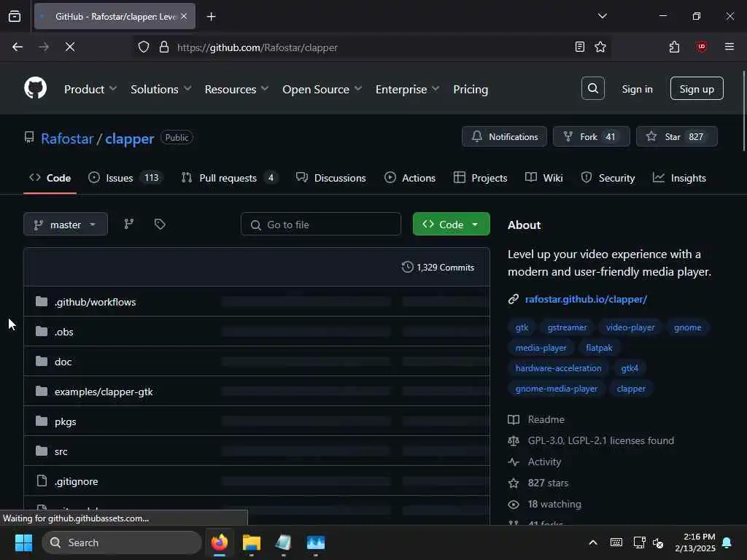Switch to the Insights tab
This screenshot has height=560, width=747.
pyautogui.click(x=679, y=178)
